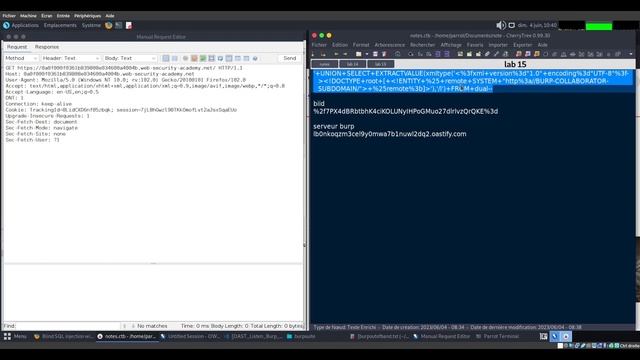Click the 'bild' text line in notes
Viewport: 640px width, 360px height.
click(319, 104)
